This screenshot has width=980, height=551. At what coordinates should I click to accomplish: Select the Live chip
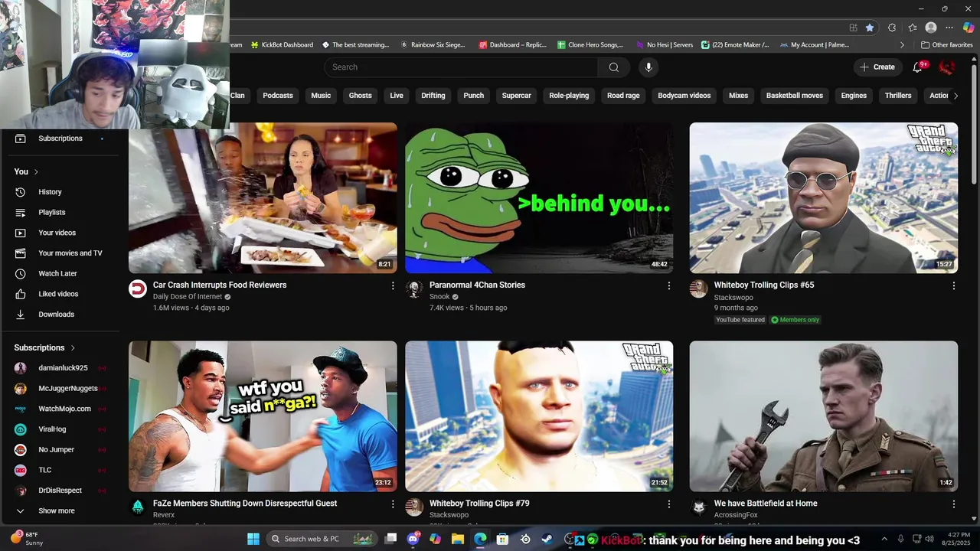(x=396, y=96)
